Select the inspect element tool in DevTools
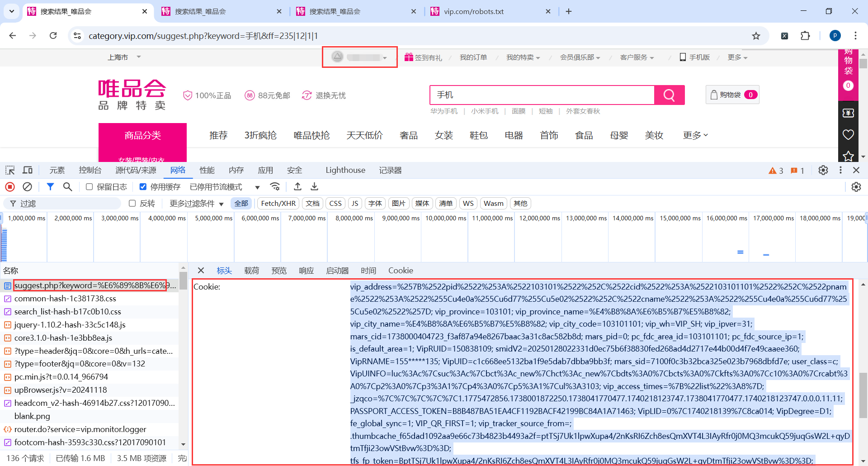Screen dimensions: 868x466 coord(9,170)
